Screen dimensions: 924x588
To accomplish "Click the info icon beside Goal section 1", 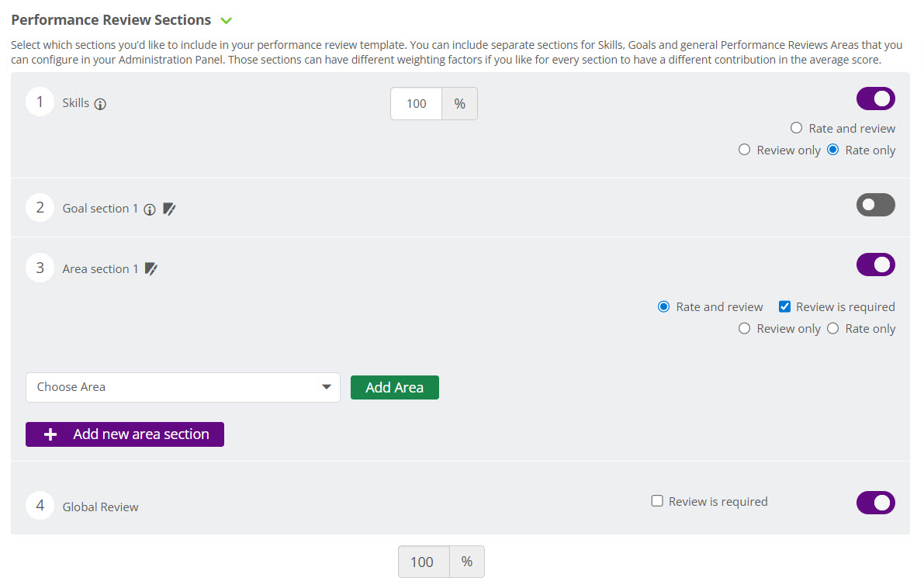I will 150,209.
